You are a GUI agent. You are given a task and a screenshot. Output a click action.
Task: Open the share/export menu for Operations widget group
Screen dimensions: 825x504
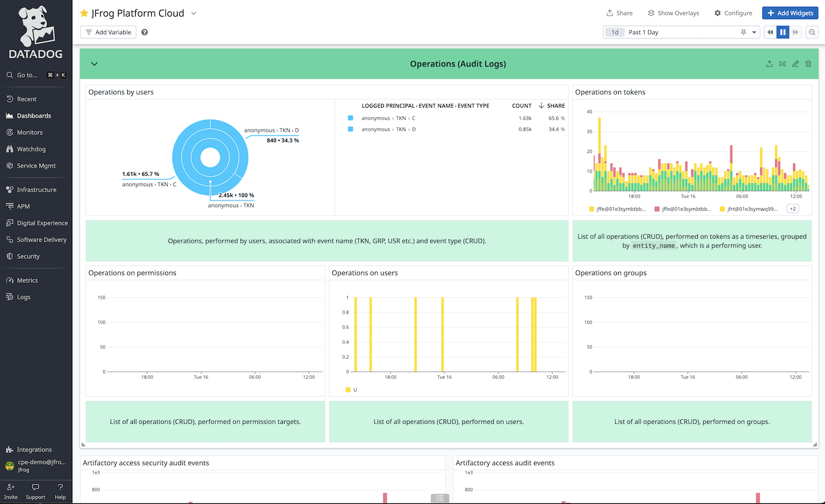(769, 64)
